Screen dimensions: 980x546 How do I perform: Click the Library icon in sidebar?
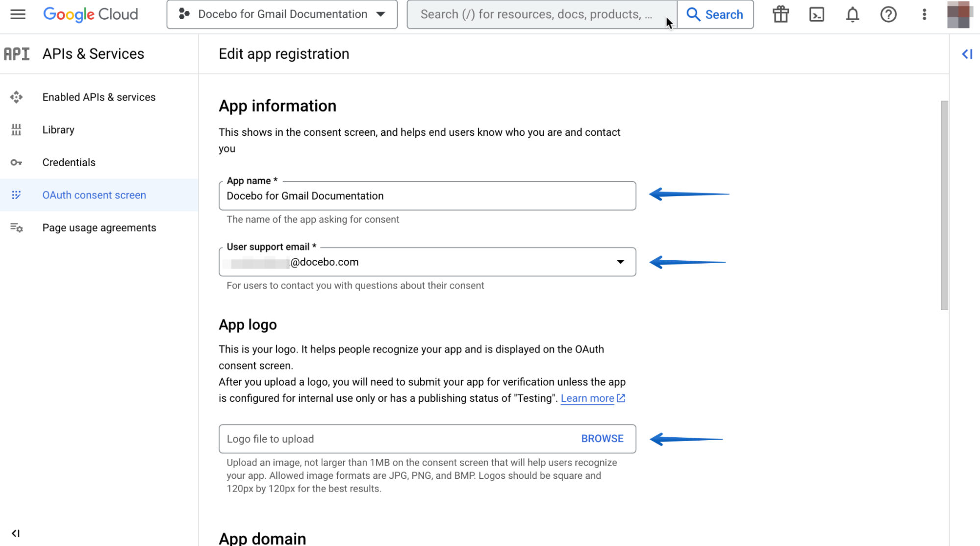(16, 130)
